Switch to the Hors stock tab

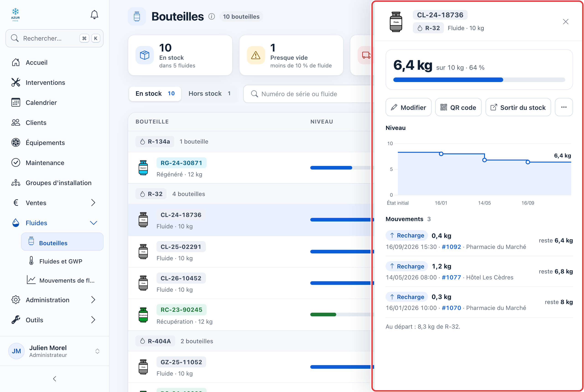tap(210, 93)
